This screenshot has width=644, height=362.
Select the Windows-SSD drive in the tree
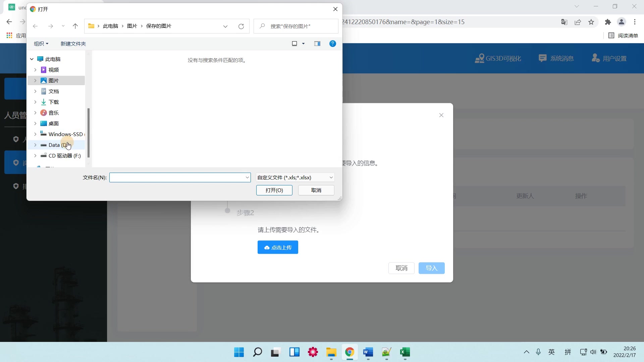tap(62, 134)
